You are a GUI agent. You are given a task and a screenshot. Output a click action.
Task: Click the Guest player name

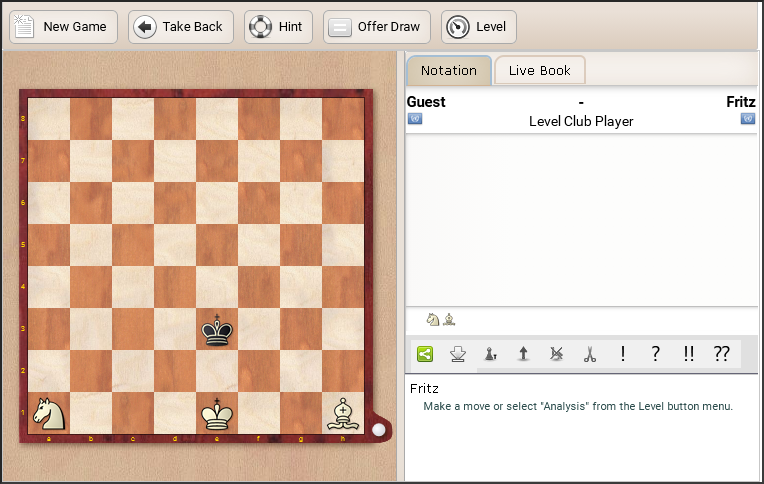pos(426,102)
